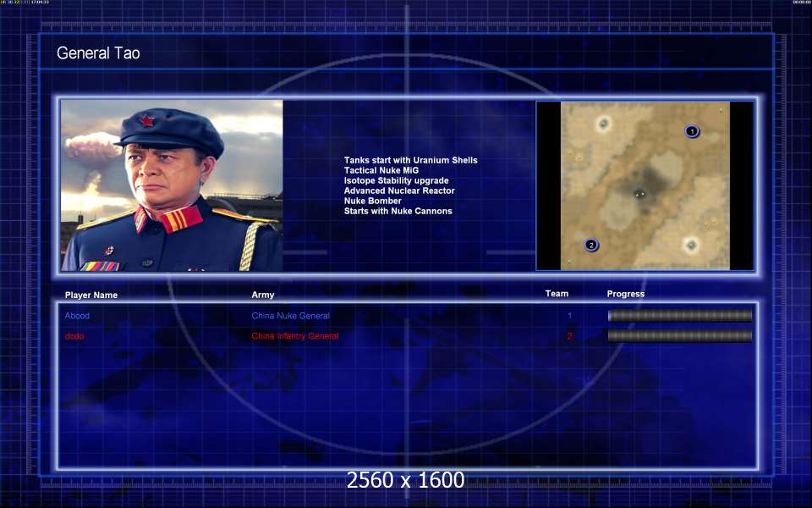Click China Infantry General army entry
Screen dimensions: 812x508
click(295, 336)
